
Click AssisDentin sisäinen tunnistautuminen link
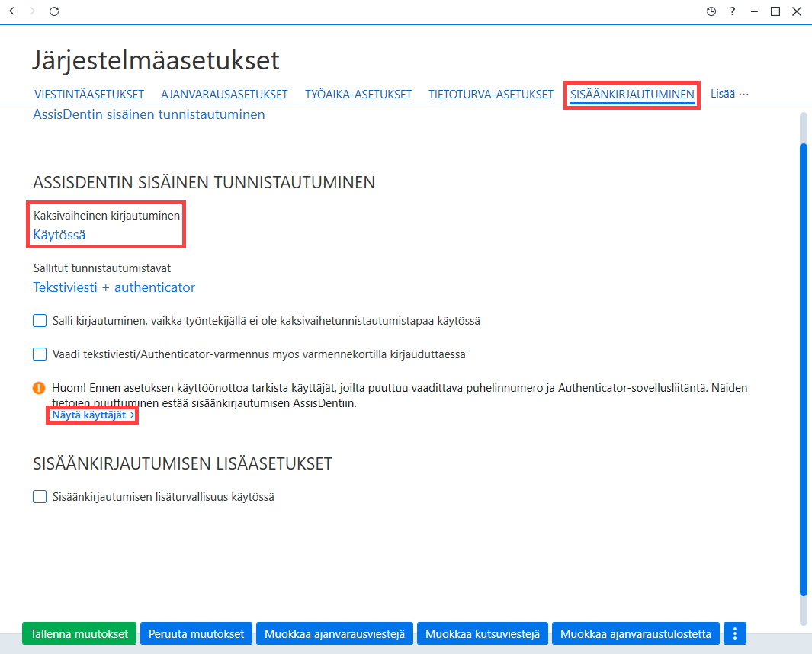tap(149, 114)
